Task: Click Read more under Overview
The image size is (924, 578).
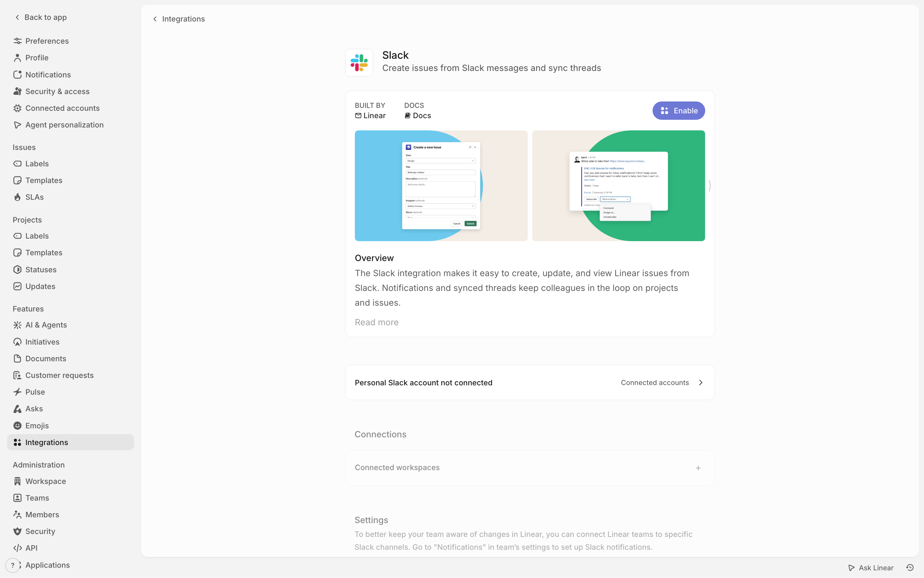Action: (376, 322)
